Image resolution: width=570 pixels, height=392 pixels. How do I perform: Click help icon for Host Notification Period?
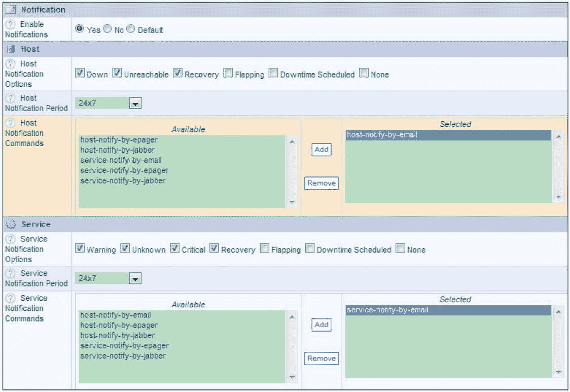[x=10, y=98]
